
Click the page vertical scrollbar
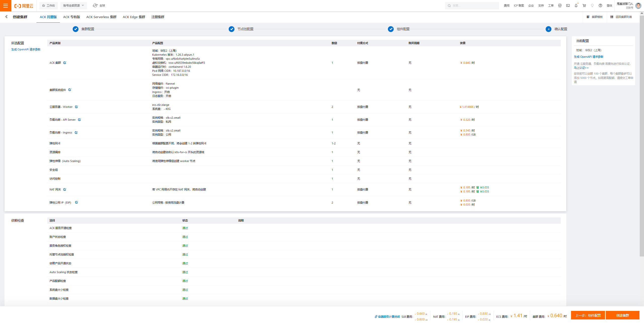pos(642,136)
